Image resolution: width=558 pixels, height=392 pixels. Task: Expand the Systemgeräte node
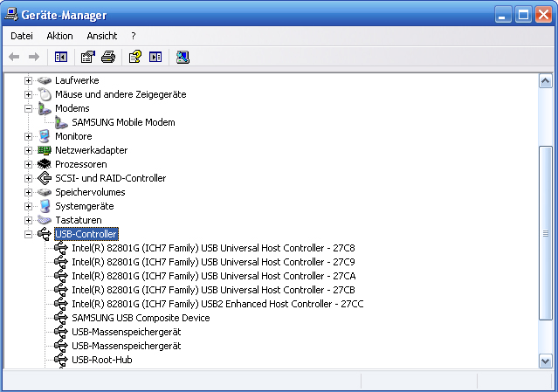coord(28,206)
